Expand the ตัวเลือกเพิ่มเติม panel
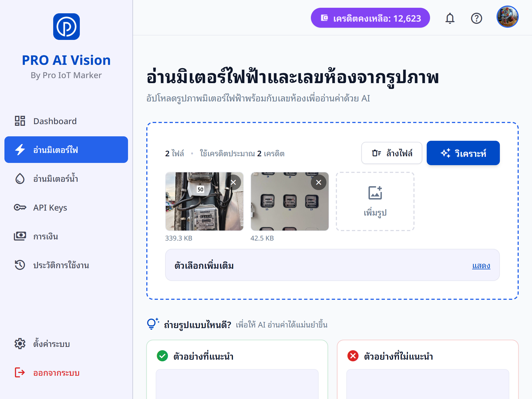The height and width of the screenshot is (399, 532). 332,265
